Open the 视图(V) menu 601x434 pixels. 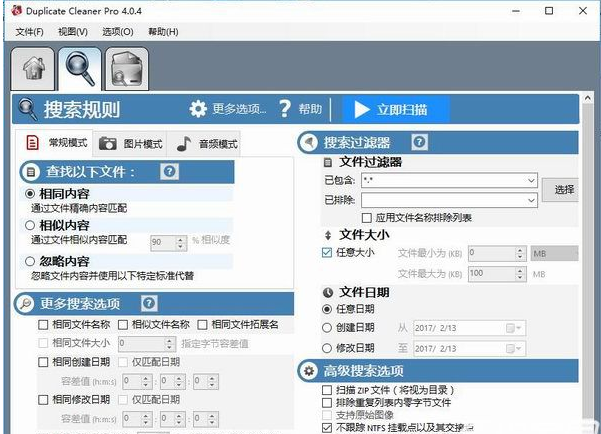point(73,32)
